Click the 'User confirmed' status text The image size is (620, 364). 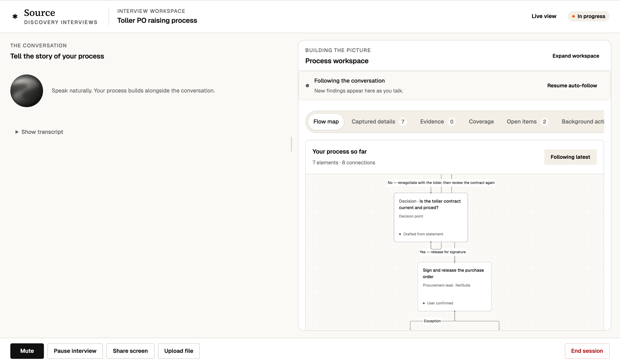(440, 303)
